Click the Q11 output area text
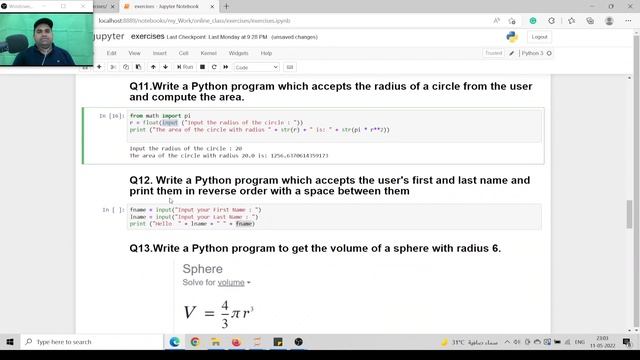Image resolution: width=640 pixels, height=360 pixels. pyautogui.click(x=229, y=152)
